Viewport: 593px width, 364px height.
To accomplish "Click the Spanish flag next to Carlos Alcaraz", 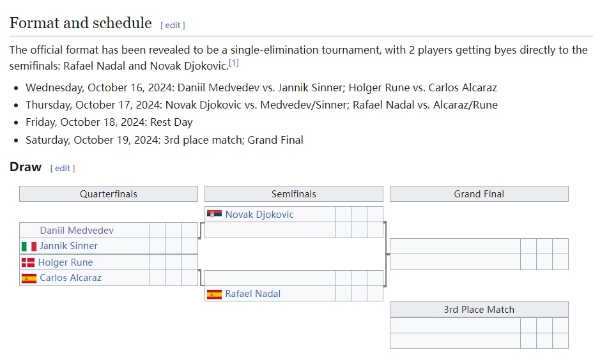I will click(x=29, y=278).
